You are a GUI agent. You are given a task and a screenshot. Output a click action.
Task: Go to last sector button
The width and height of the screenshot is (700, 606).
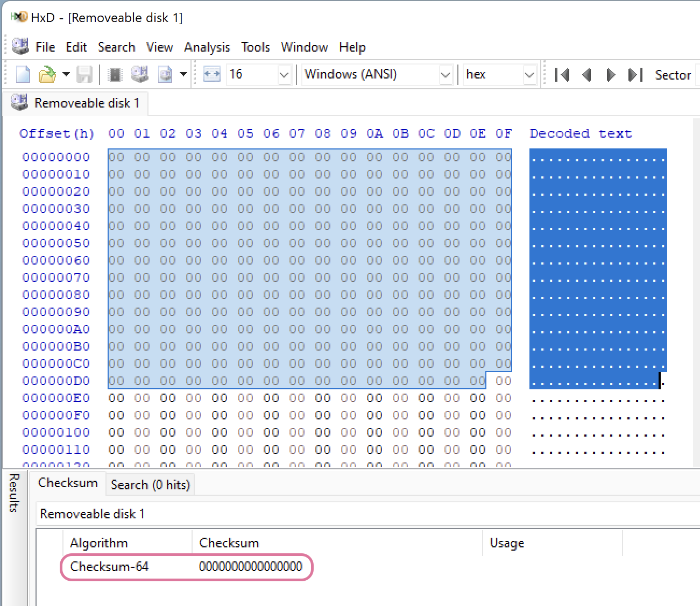click(635, 75)
